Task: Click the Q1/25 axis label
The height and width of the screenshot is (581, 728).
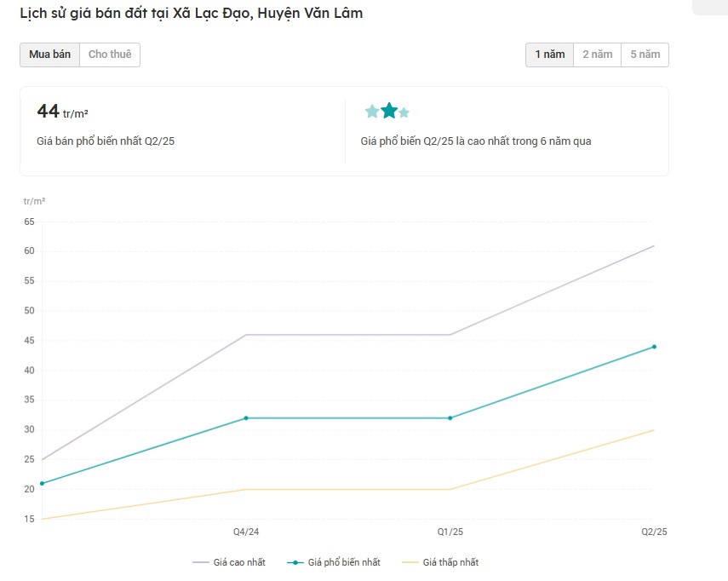Action: pos(450,532)
